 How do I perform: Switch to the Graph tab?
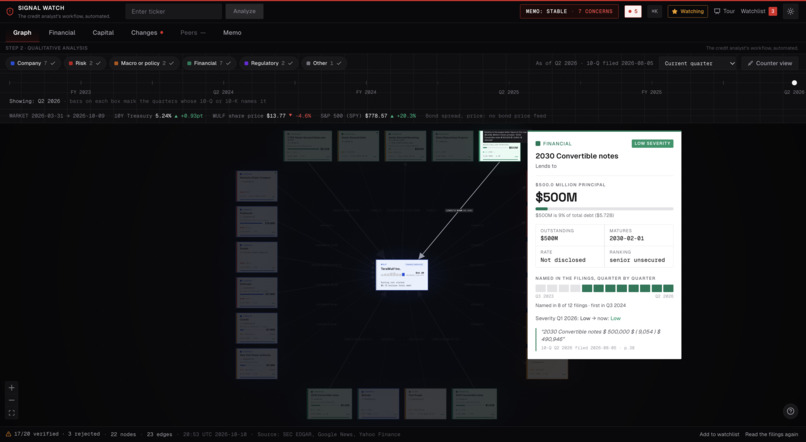click(22, 32)
